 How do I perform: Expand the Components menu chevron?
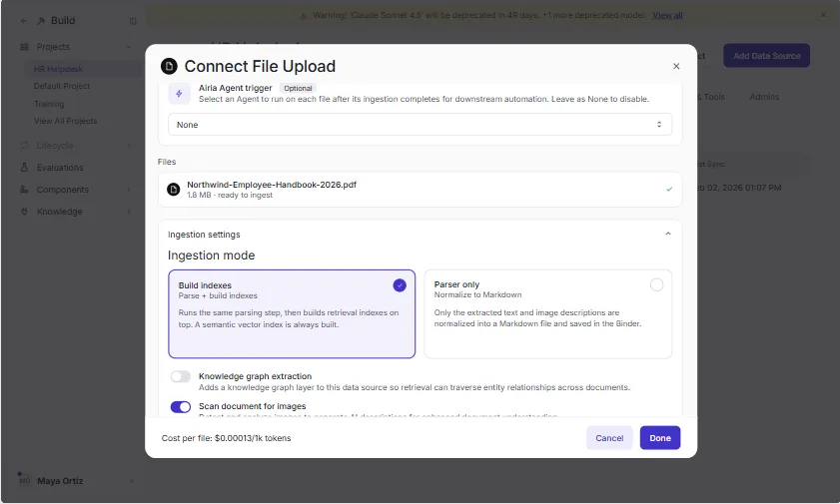pyautogui.click(x=129, y=190)
